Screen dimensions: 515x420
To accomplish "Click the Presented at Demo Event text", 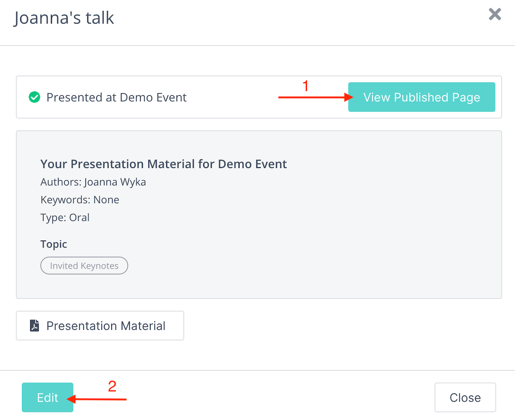I will tap(116, 97).
